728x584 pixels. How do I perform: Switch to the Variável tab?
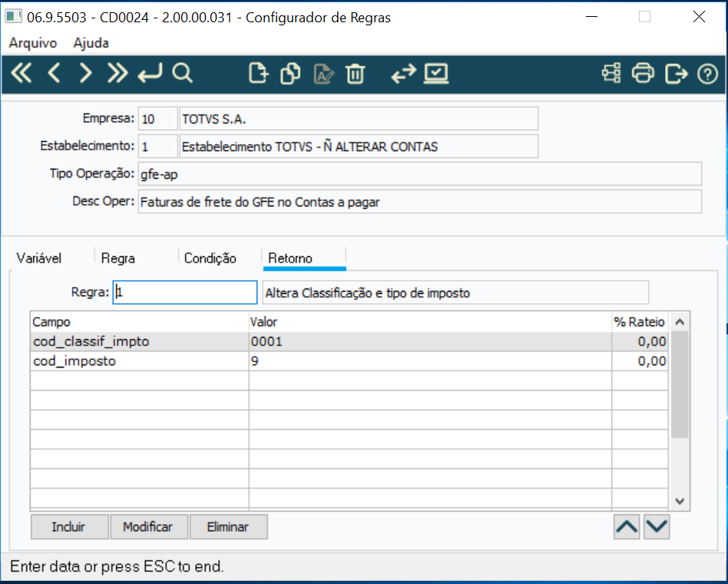39,258
